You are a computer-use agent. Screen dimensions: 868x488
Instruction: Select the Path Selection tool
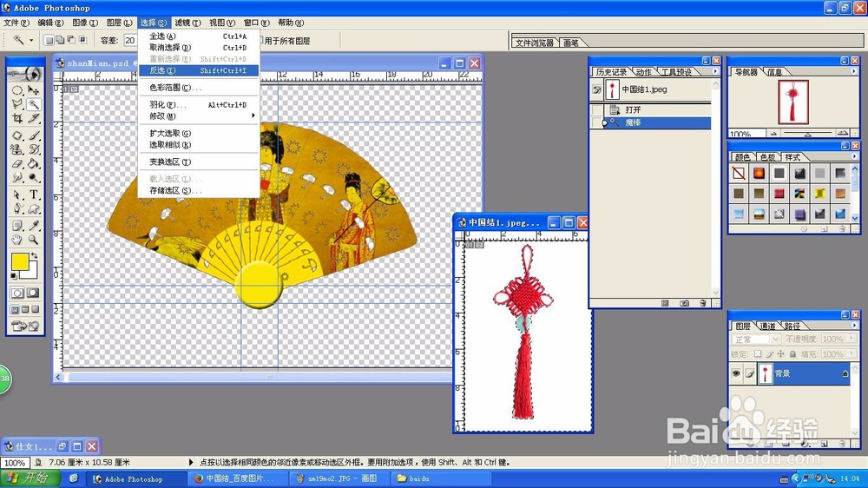point(17,195)
